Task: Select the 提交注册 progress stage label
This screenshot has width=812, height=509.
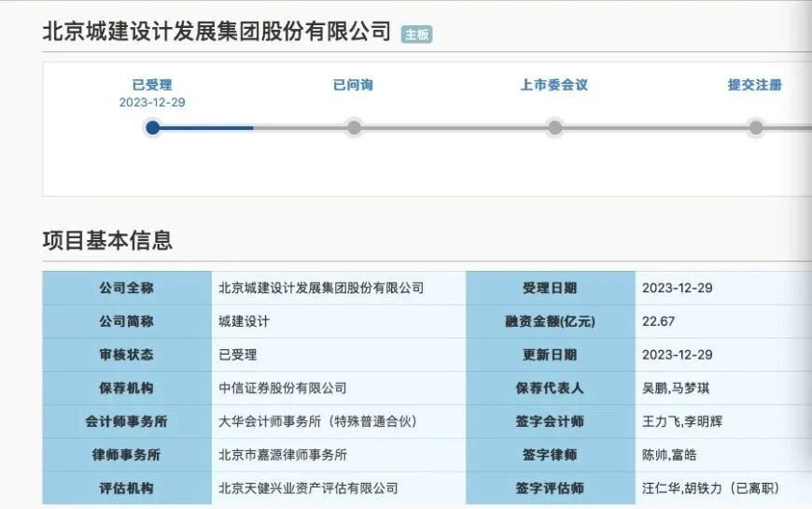Action: click(x=754, y=84)
